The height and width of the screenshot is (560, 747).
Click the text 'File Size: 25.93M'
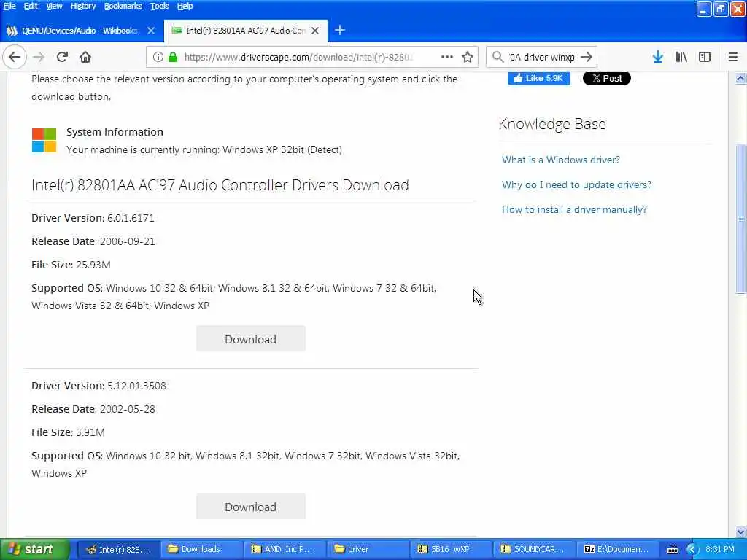tap(71, 265)
